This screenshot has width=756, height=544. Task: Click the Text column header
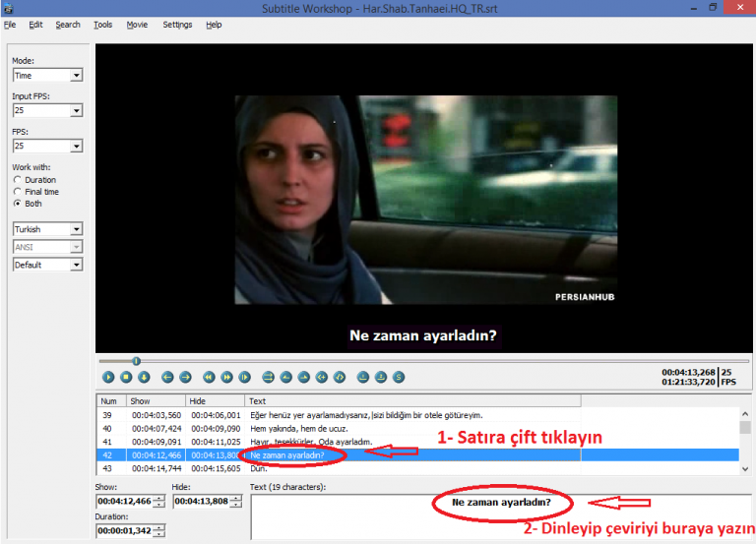pos(412,401)
